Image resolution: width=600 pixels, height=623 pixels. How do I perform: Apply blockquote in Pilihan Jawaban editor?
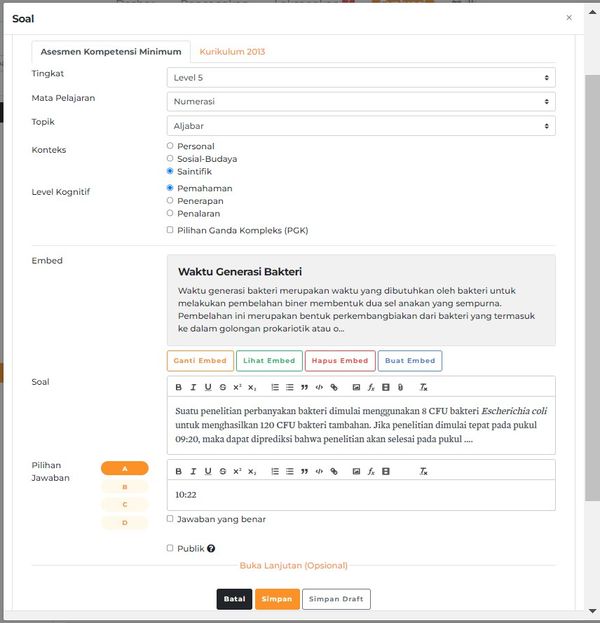(304, 471)
